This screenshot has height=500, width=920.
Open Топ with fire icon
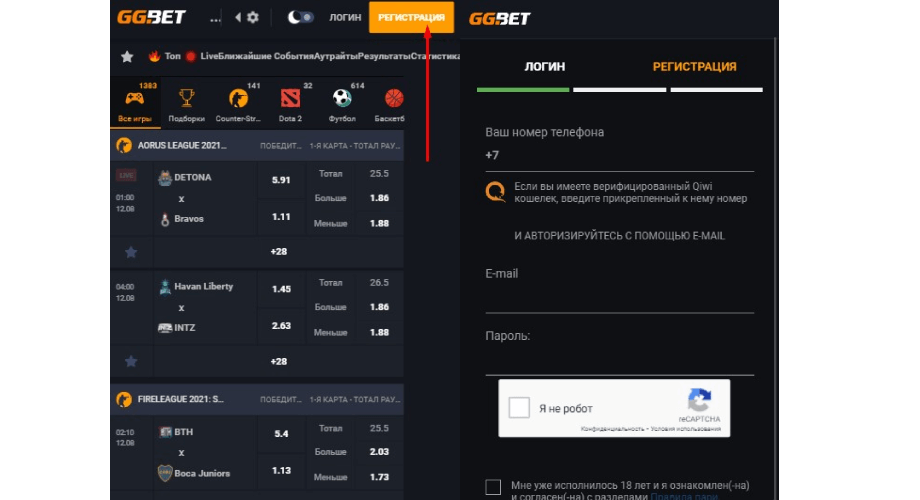click(x=164, y=56)
